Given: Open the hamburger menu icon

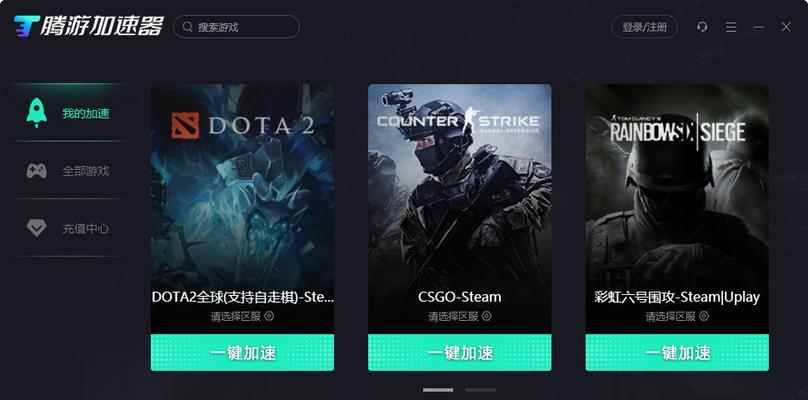Looking at the screenshot, I should (731, 27).
